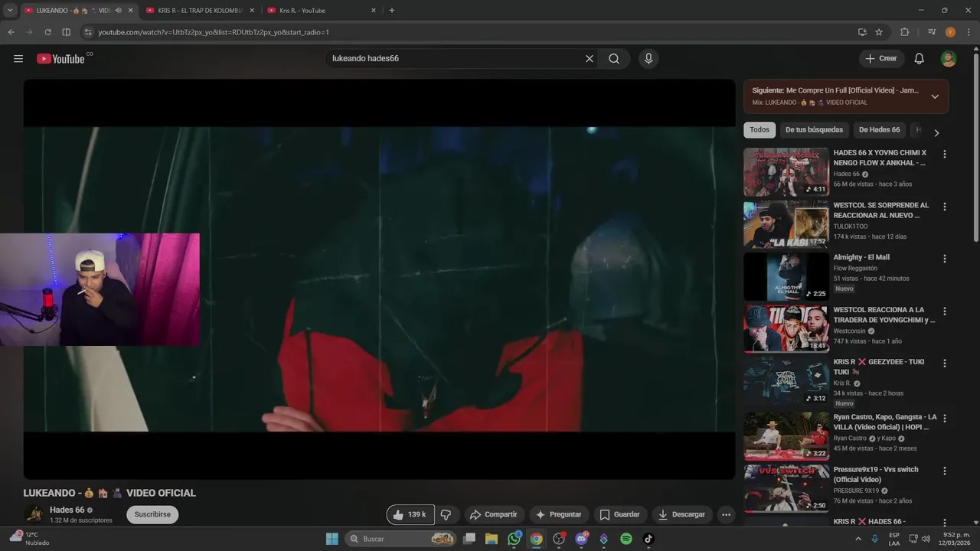Open the WESTCOL REACCIONA A LA TIRADERA title
Screen dimensions: 980x551
884,315
